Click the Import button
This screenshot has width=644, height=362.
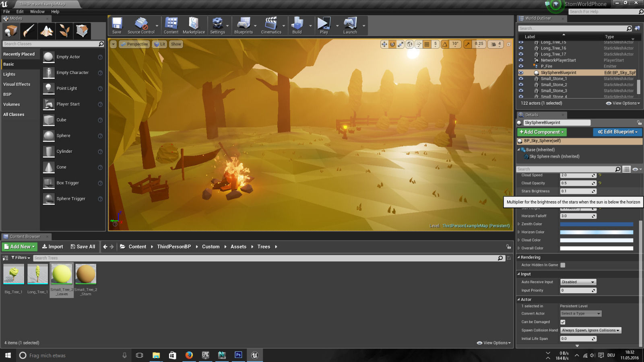point(53,247)
